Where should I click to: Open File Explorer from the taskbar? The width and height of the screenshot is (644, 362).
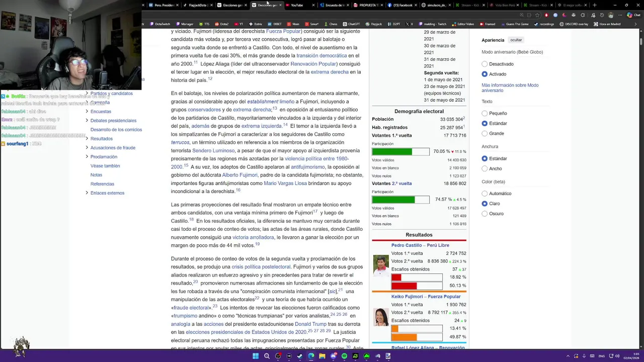pos(322,356)
